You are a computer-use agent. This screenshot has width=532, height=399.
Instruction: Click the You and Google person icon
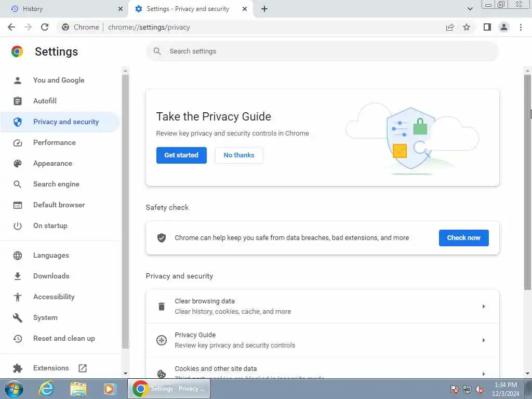tap(18, 81)
